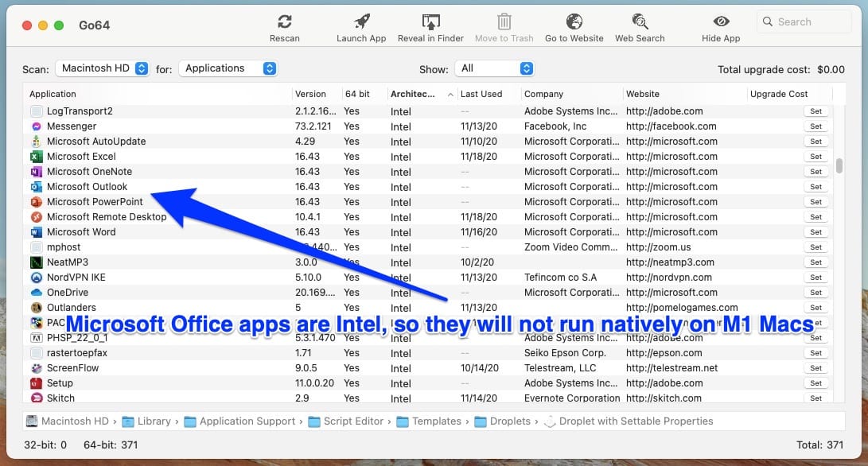Screen dimensions: 868x466
Task: Click http://nordvpn.com website cell
Action: click(669, 278)
